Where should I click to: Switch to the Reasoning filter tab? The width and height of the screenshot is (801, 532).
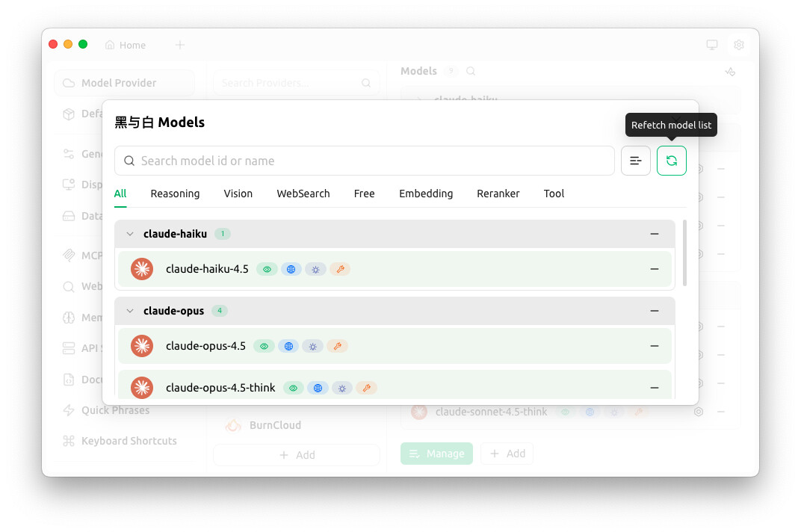tap(175, 194)
